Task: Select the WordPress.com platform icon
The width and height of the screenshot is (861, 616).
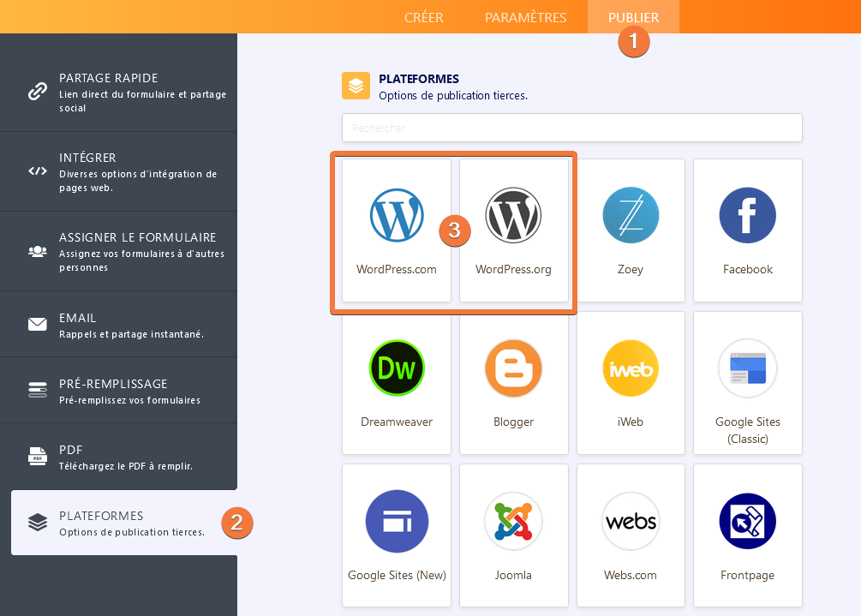Action: (x=397, y=215)
